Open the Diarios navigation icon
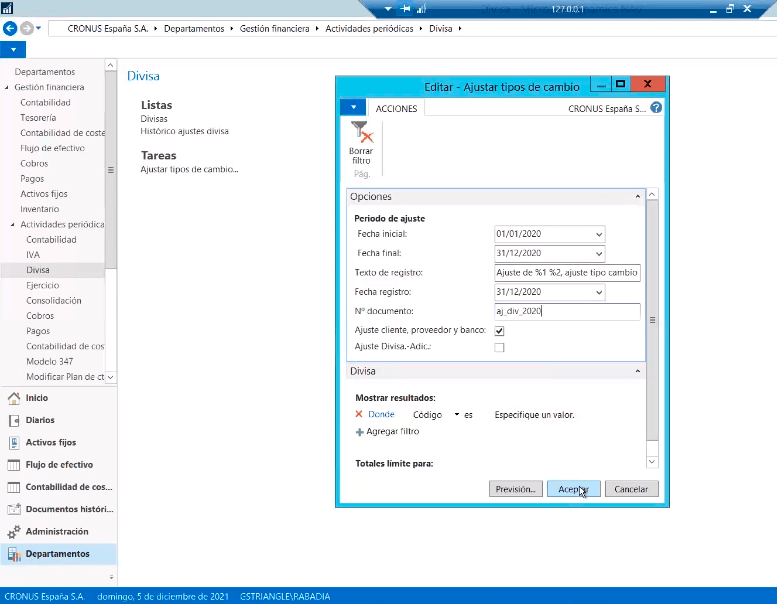The width and height of the screenshot is (777, 604). tap(14, 420)
